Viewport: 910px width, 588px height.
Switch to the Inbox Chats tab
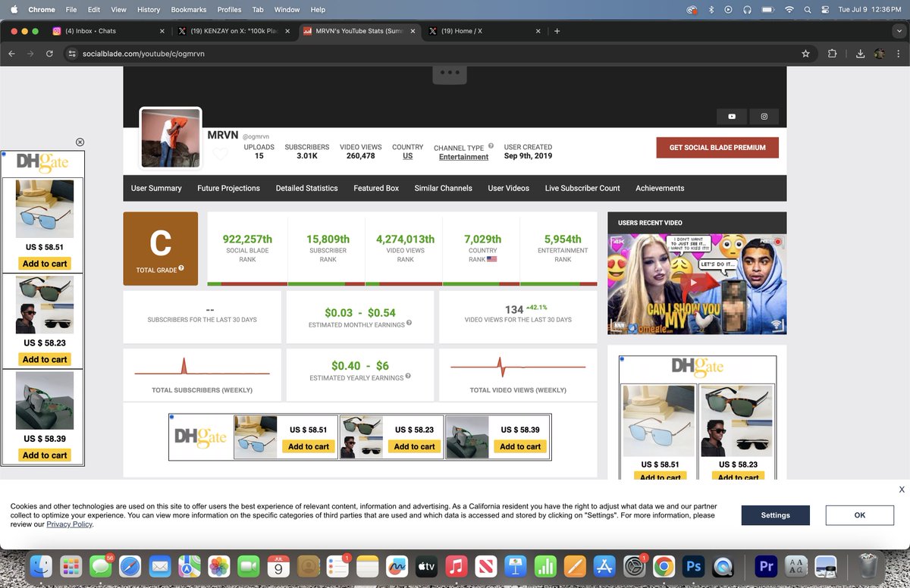(108, 31)
